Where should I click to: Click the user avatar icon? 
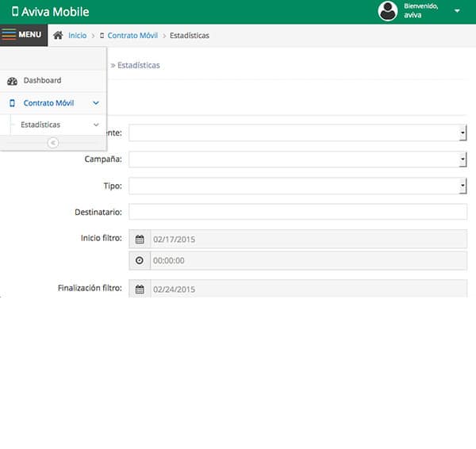coord(388,11)
